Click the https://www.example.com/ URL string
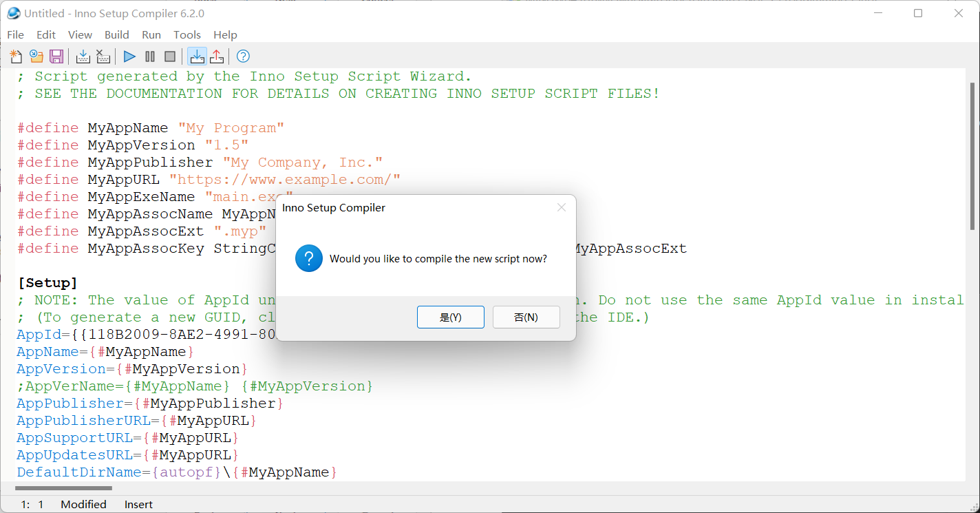The width and height of the screenshot is (980, 513). tap(285, 180)
